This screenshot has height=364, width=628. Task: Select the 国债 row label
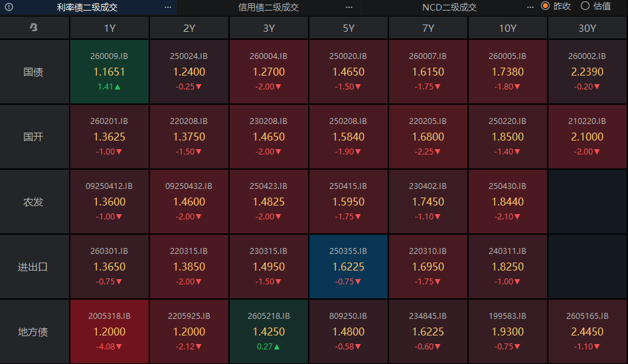click(33, 72)
